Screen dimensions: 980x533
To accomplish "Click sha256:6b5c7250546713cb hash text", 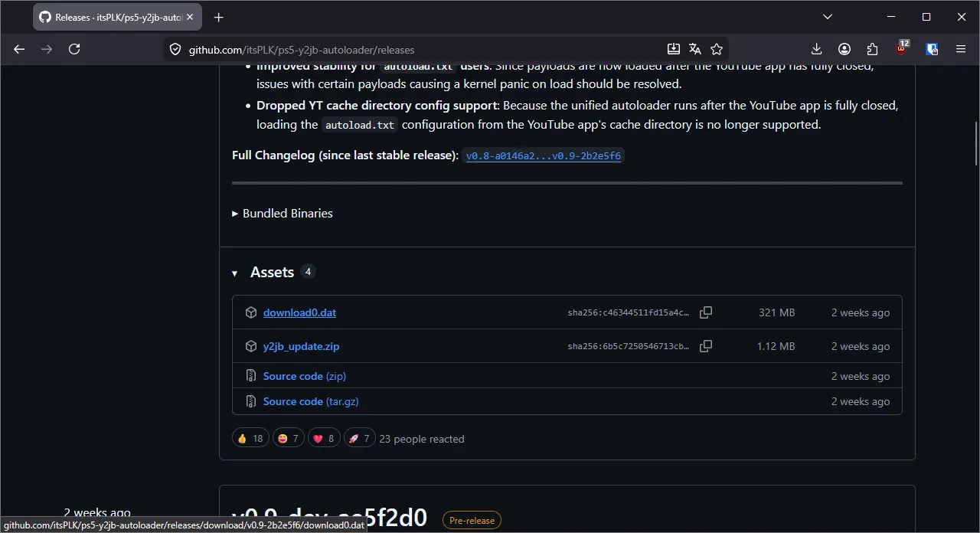I will click(629, 346).
